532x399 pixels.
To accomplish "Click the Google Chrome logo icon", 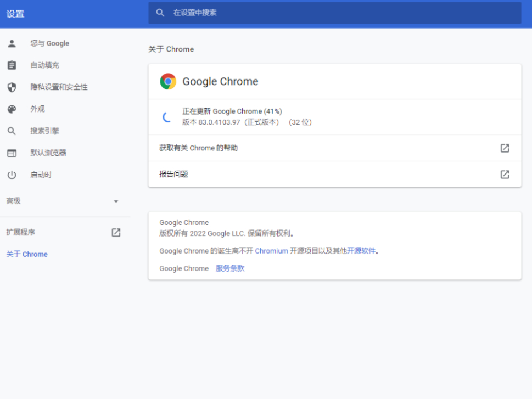I will pyautogui.click(x=168, y=81).
